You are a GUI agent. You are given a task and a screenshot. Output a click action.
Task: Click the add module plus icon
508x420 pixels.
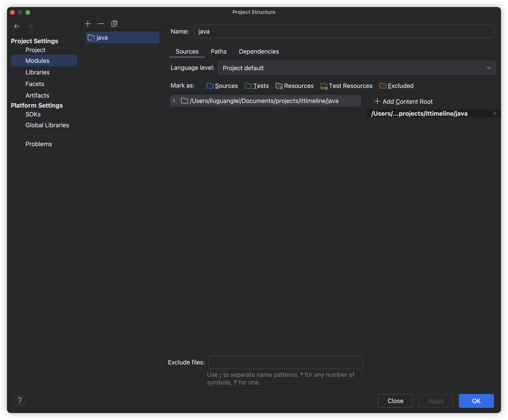[x=88, y=24]
